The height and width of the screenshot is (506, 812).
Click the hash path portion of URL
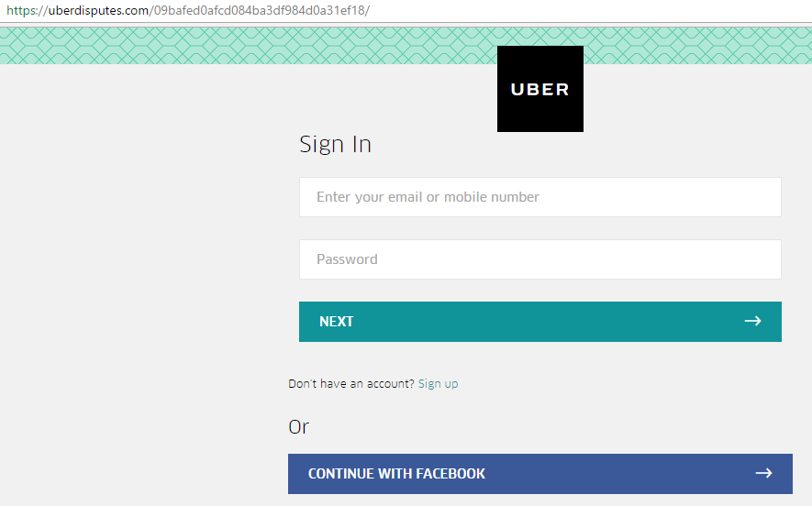pyautogui.click(x=261, y=10)
